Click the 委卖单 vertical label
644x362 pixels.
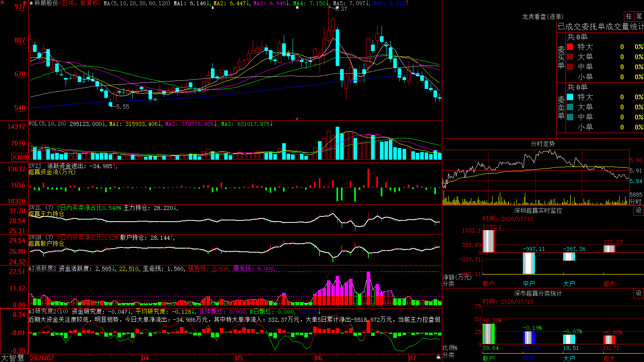tap(561, 107)
